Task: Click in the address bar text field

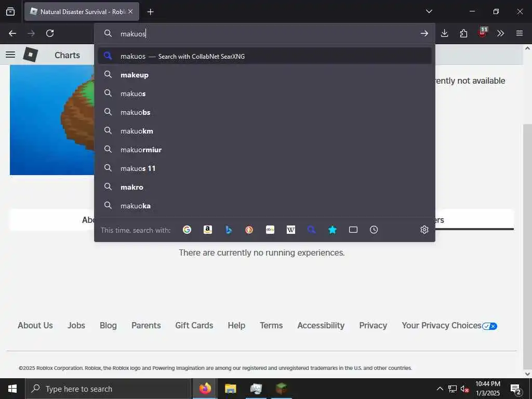Action: point(264,33)
